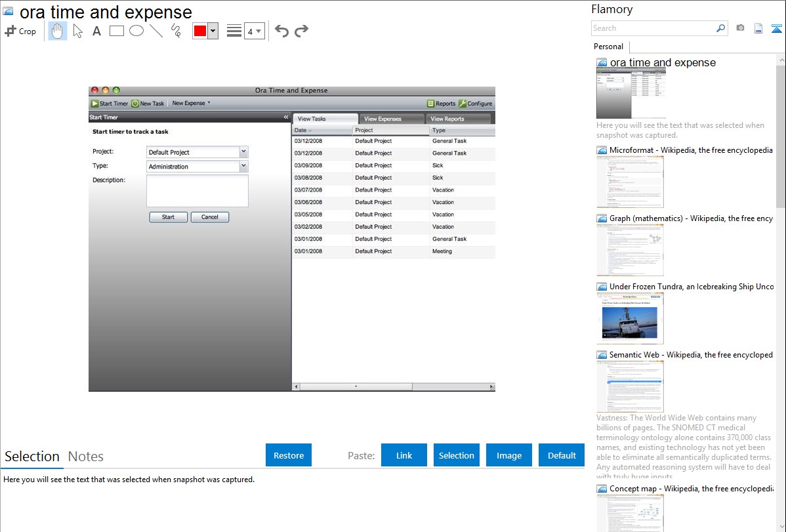Open the Graph (mathematics) thumbnail
The image size is (786, 532).
[630, 250]
